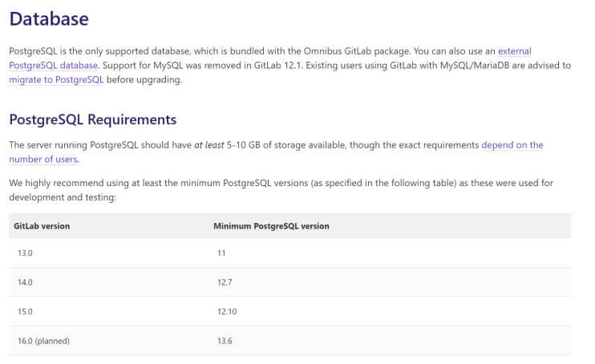Click the PostgreSQL version 12.7 cell
Image resolution: width=595 pixels, height=364 pixels.
click(225, 282)
